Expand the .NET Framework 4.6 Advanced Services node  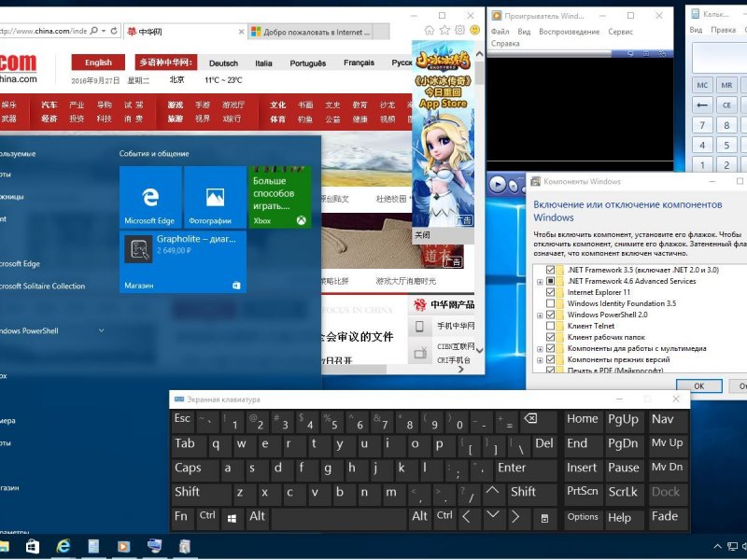[x=540, y=282]
